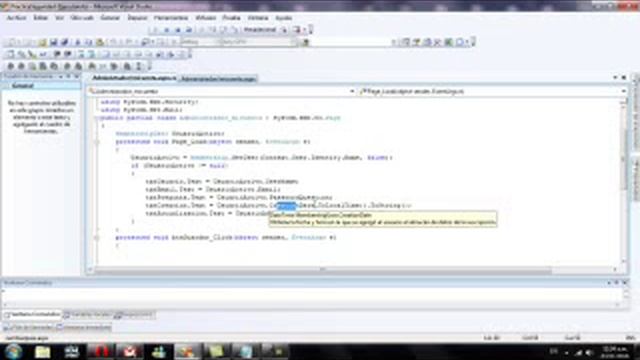Collapse the Page_Load method outlining region
640x360 pixels.
97,142
